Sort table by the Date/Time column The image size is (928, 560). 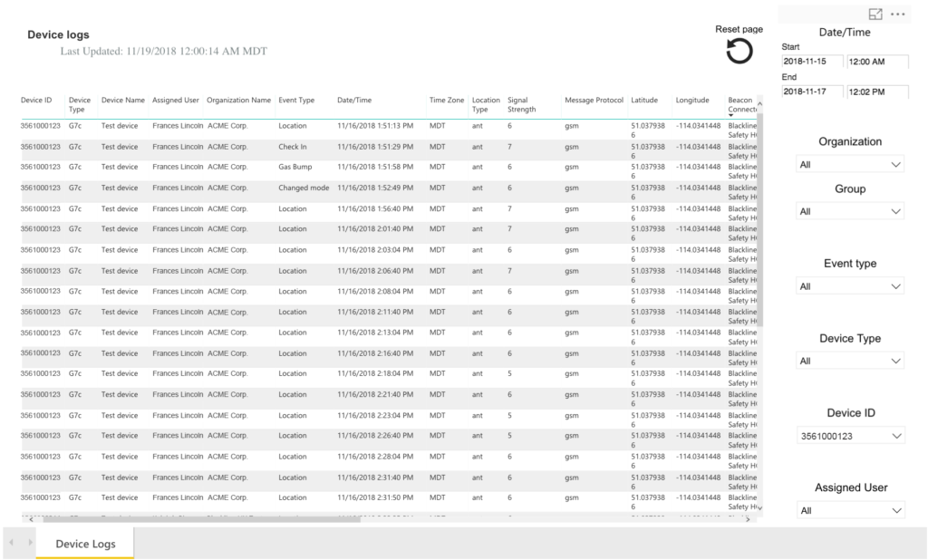[x=353, y=101]
